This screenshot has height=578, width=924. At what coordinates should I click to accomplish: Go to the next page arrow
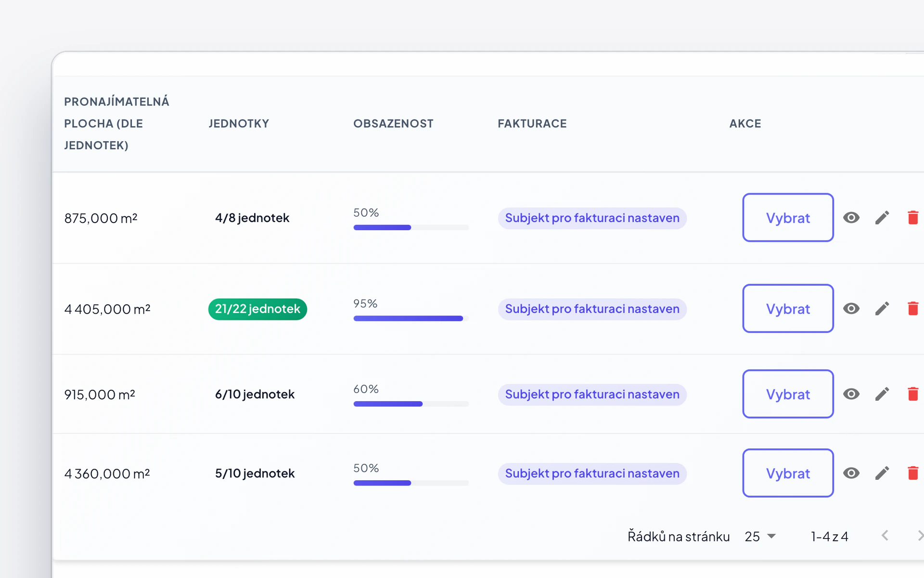[x=920, y=536]
